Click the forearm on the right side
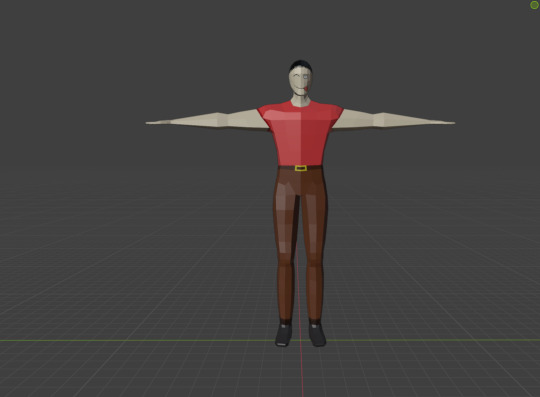This screenshot has width=540, height=397. pyautogui.click(x=403, y=120)
